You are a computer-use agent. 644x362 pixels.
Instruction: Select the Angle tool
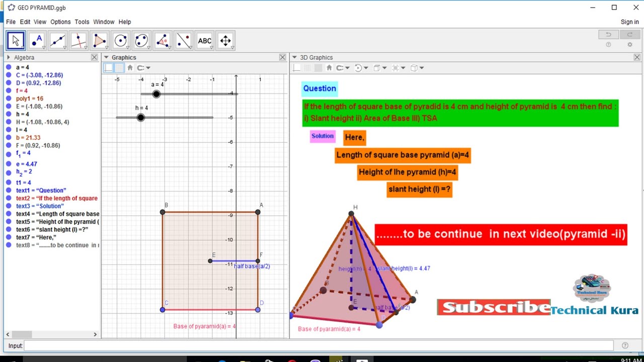click(x=163, y=41)
